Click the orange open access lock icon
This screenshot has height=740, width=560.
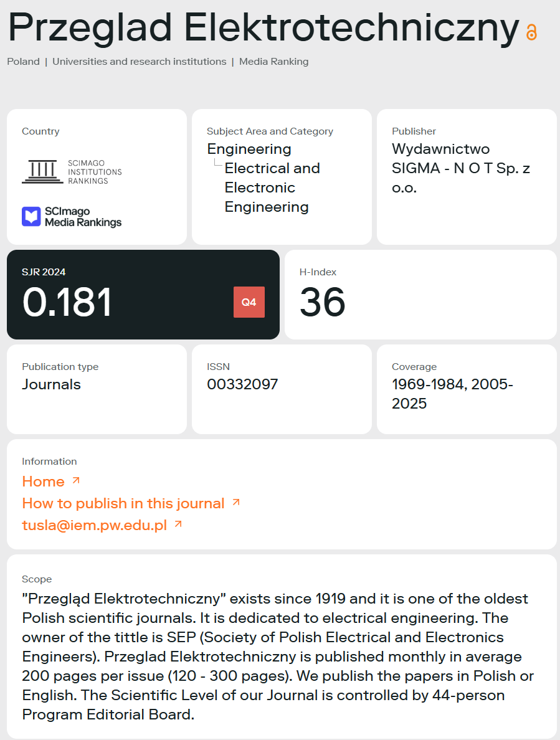(531, 32)
